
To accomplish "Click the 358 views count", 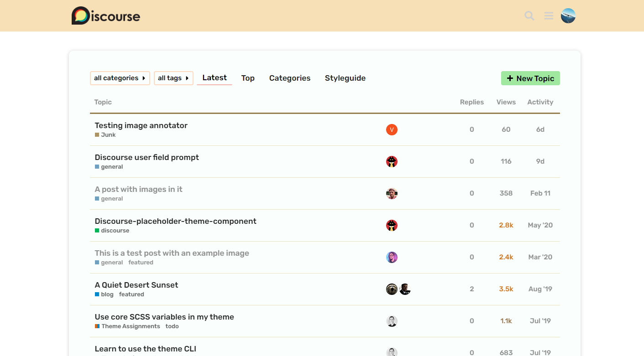I will (506, 193).
